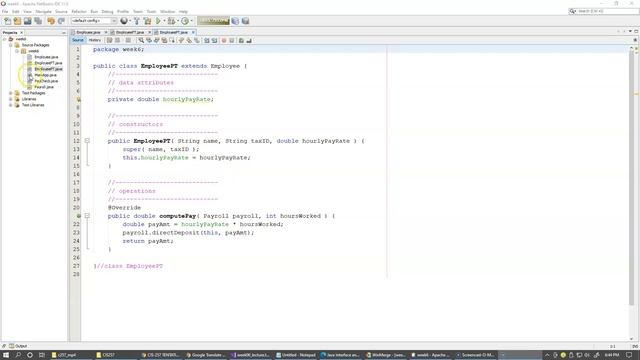Open the File menu
640x360 pixels.
(5, 11)
